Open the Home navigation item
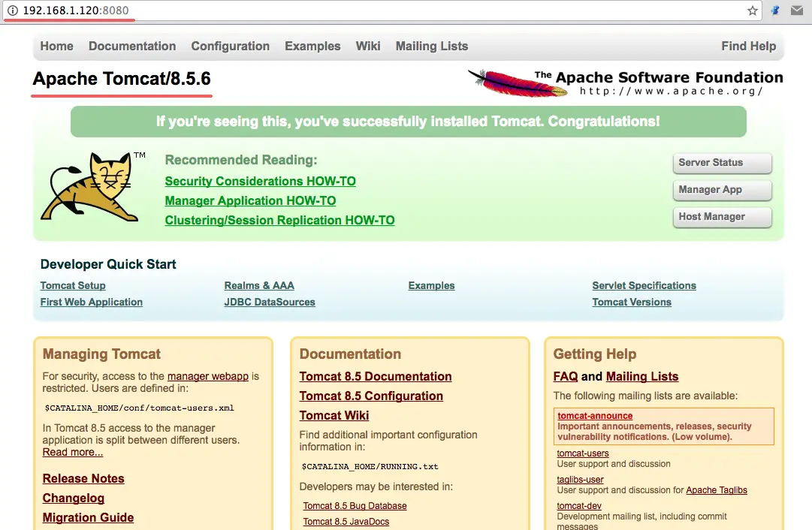This screenshot has height=530, width=812. click(x=57, y=46)
